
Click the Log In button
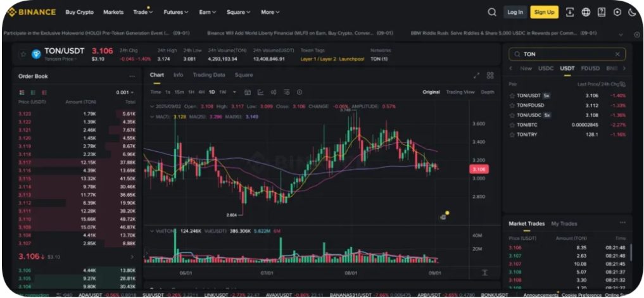(x=515, y=12)
